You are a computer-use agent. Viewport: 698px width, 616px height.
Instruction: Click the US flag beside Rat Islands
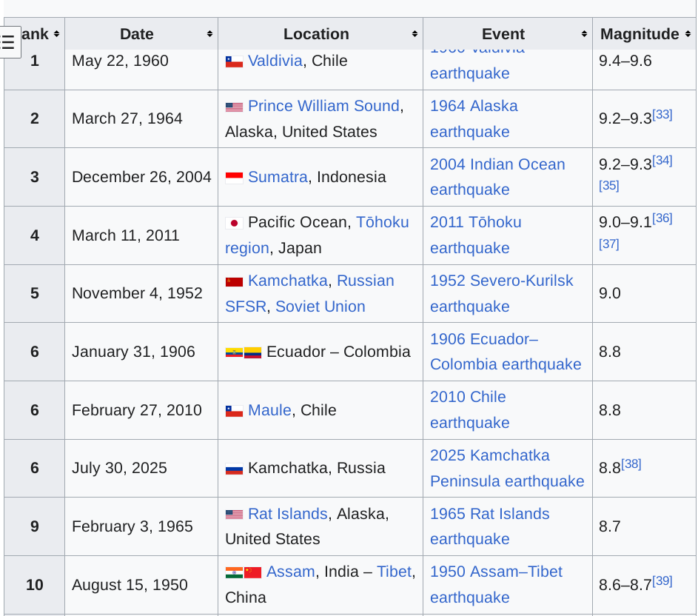[234, 515]
